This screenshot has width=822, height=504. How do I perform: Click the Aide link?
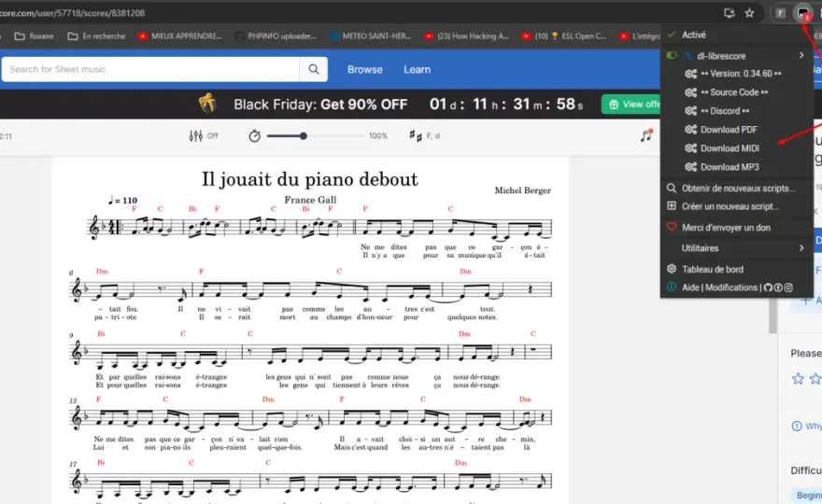pos(690,287)
